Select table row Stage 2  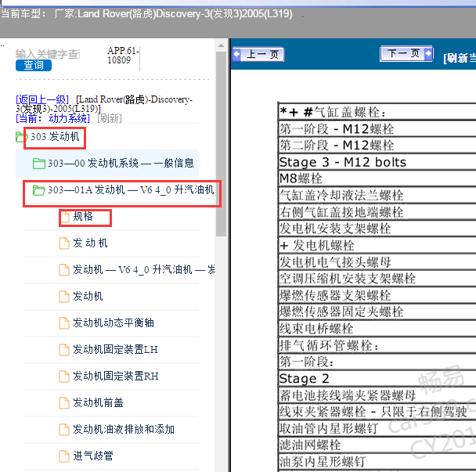[x=377, y=379]
